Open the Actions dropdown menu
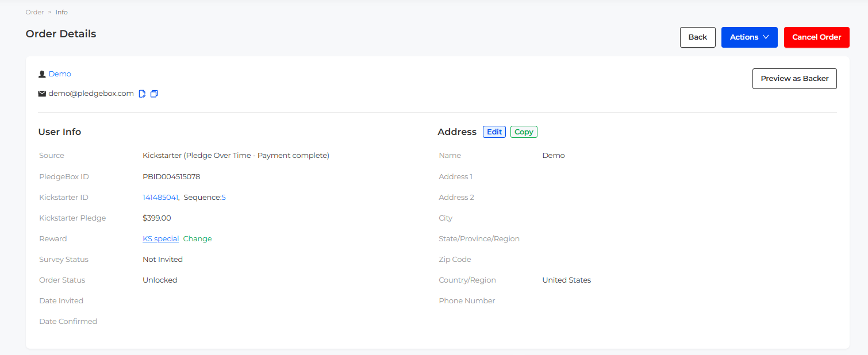Image resolution: width=868 pixels, height=355 pixels. (748, 37)
